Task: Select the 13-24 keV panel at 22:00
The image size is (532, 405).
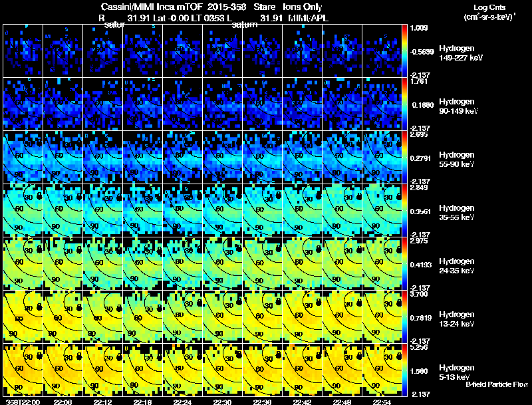Action: point(23,317)
